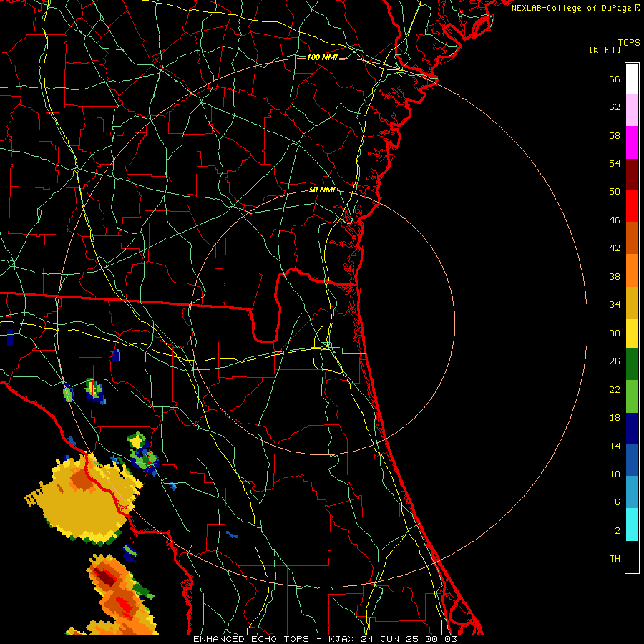Click the light pink 62 kft legend swatch
644x644 pixels.
pos(632,109)
